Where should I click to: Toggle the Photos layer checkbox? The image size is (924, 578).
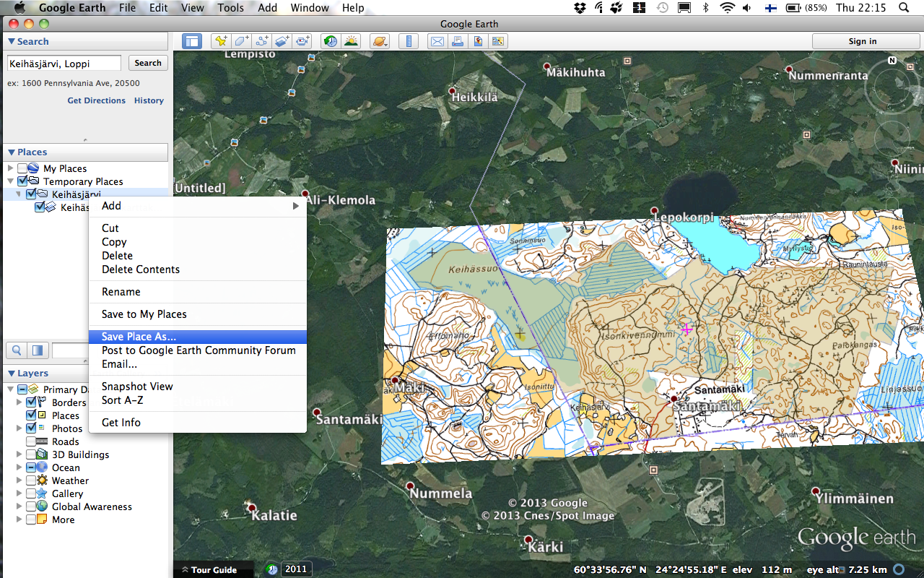[x=31, y=428]
